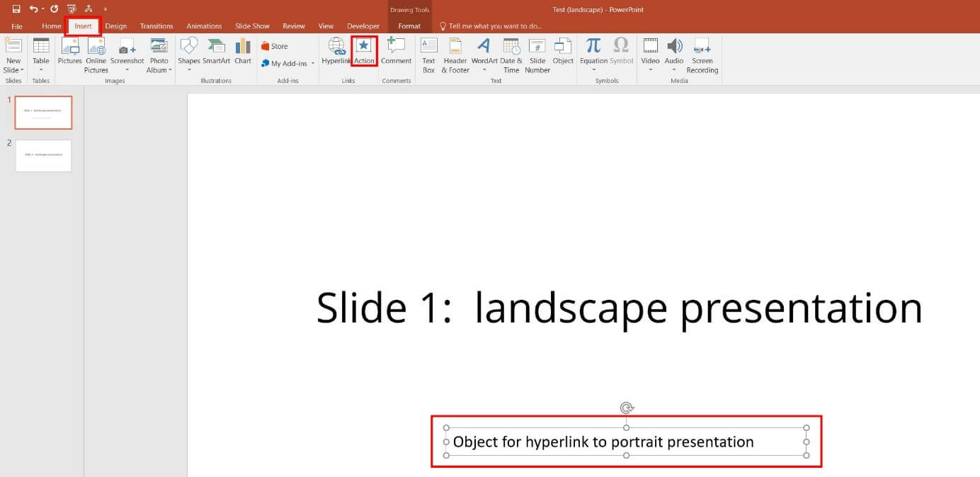
Task: Open the Audio insert dropdown
Action: click(x=674, y=69)
